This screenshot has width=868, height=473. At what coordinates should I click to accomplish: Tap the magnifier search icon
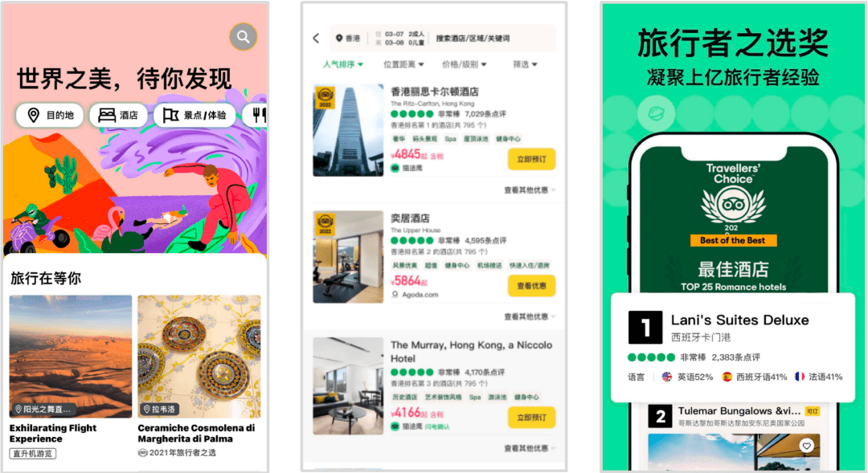(x=243, y=37)
